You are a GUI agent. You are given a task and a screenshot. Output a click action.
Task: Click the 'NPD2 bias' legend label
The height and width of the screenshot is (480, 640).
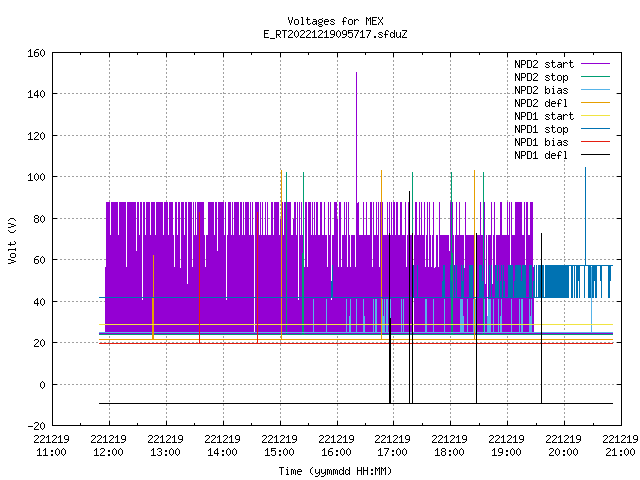[x=541, y=90]
